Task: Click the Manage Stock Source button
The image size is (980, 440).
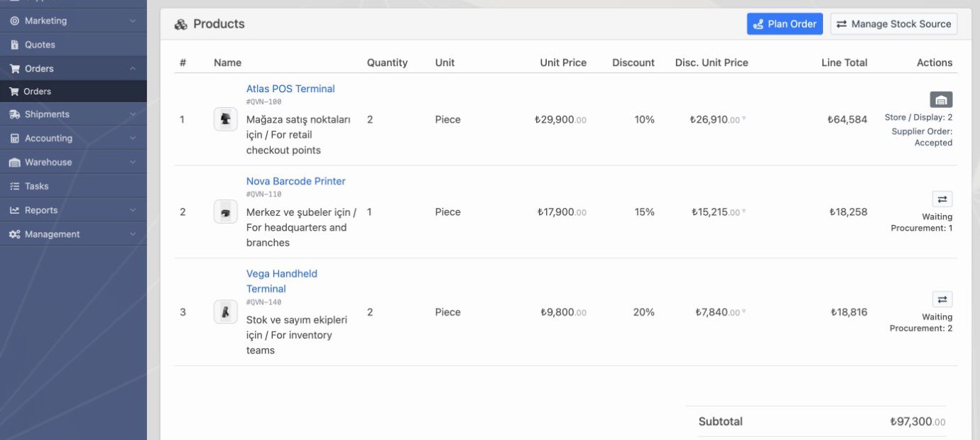Action: point(894,23)
